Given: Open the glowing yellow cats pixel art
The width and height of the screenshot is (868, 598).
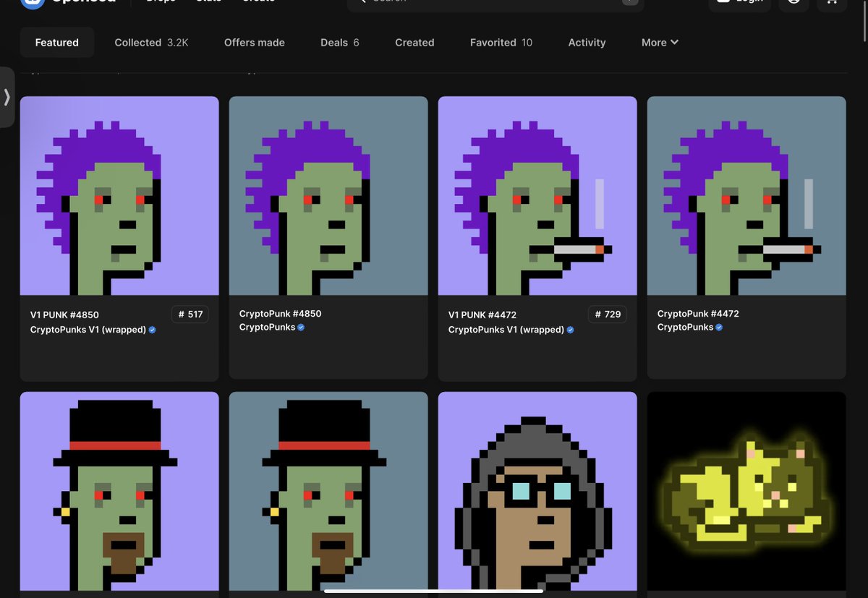Looking at the screenshot, I should [746, 491].
